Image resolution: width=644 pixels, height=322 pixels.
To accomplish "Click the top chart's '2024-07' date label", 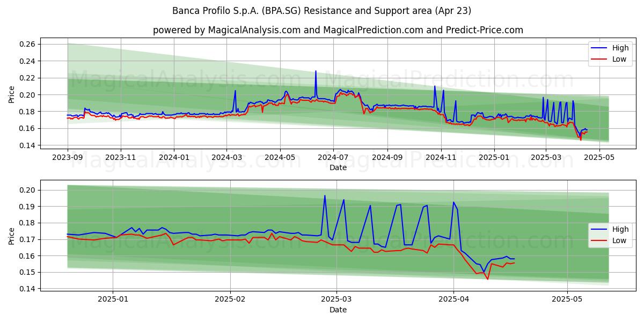I will pyautogui.click(x=333, y=158).
